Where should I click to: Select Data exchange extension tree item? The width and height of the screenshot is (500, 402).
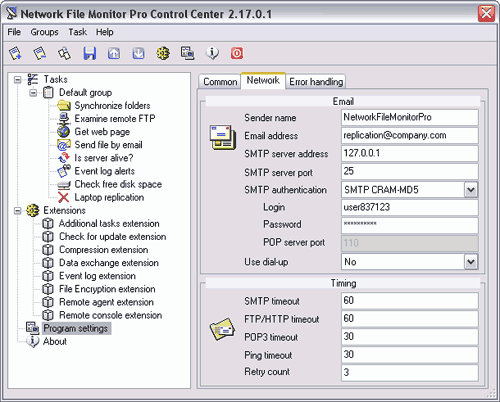109,263
